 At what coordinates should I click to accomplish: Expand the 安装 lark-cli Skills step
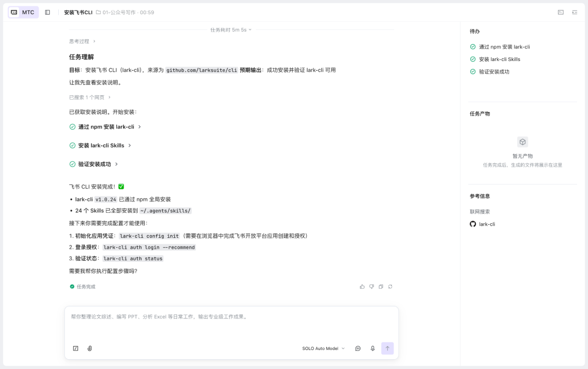(x=100, y=145)
